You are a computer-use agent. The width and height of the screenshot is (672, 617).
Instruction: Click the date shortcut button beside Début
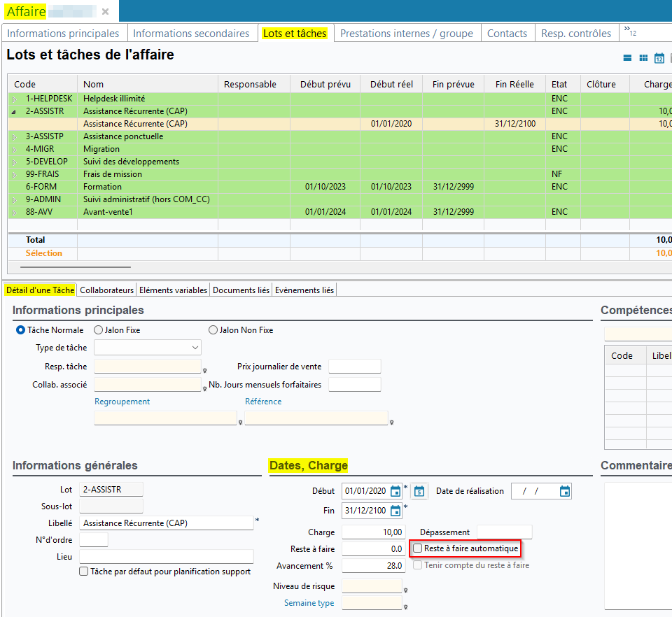point(419,491)
